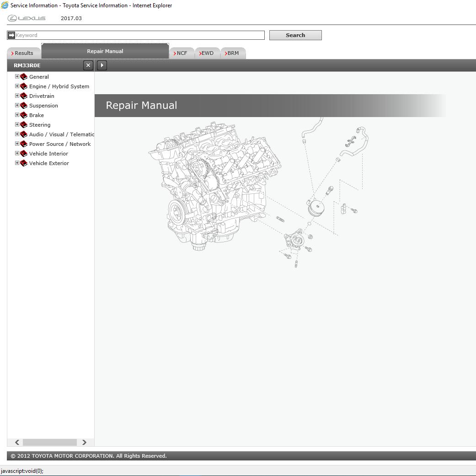Open the Suspension section label

point(43,106)
